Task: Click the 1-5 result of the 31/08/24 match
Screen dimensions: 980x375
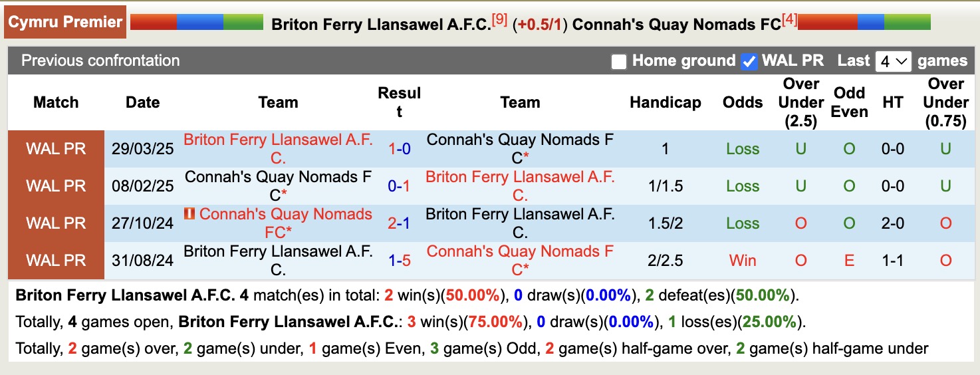Action: coord(399,261)
